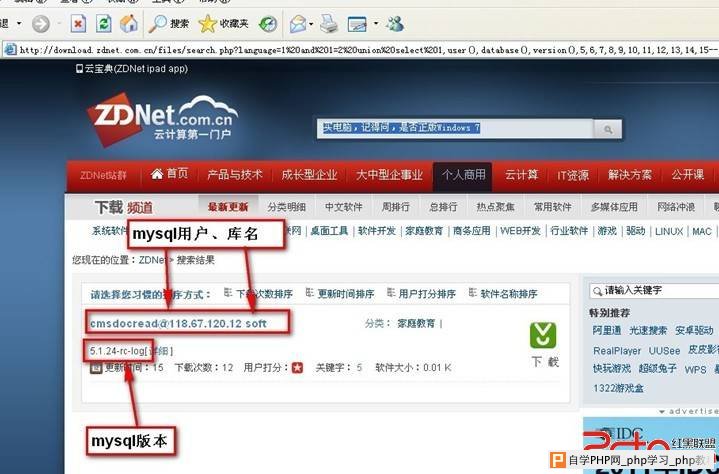This screenshot has width=719, height=474.
Task: Click the green 下载 download icon
Action: pyautogui.click(x=543, y=336)
